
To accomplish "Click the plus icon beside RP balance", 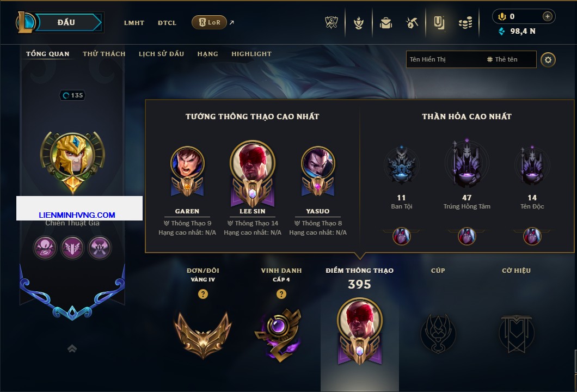I will 548,16.
